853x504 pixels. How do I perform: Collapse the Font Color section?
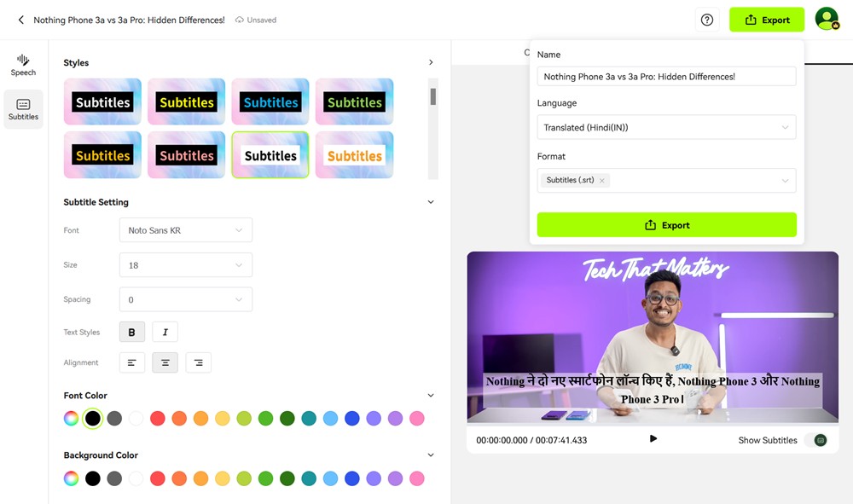pyautogui.click(x=431, y=396)
